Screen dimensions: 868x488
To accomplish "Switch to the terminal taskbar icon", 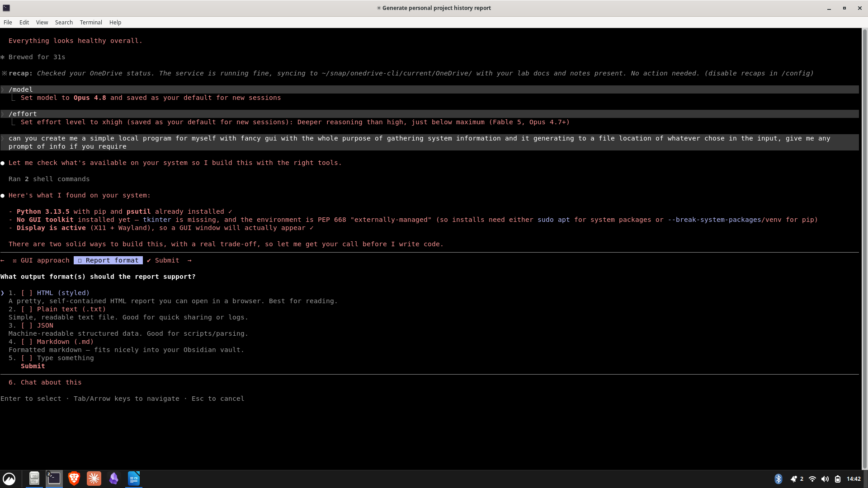I will [x=54, y=478].
